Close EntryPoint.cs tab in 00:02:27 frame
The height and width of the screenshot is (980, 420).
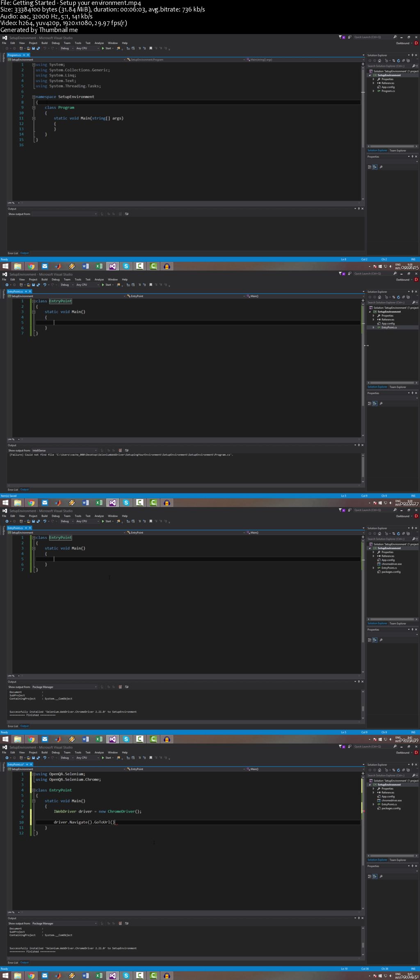(30, 291)
